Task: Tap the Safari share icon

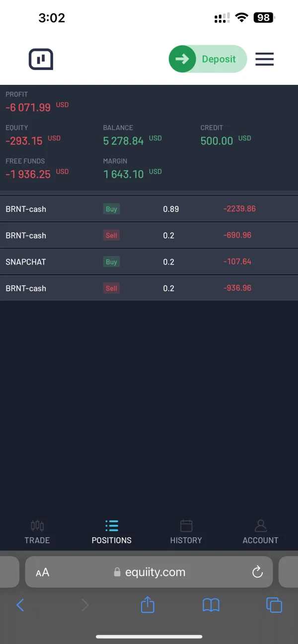Action: click(x=148, y=604)
